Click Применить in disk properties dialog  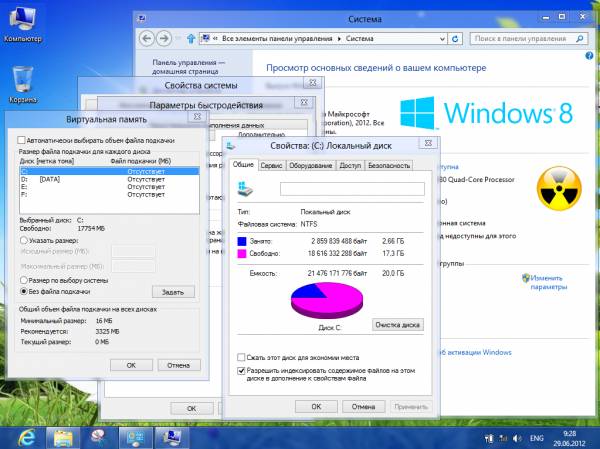click(x=411, y=407)
